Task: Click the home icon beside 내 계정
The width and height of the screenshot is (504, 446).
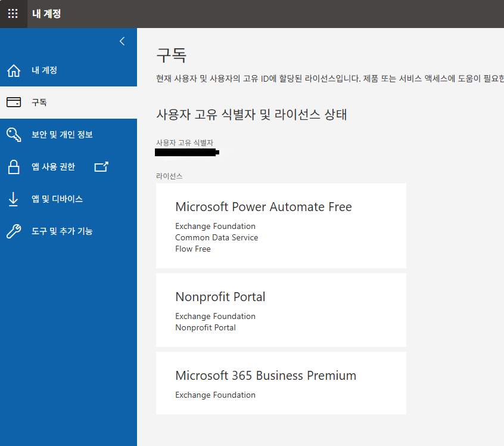Action: click(14, 70)
